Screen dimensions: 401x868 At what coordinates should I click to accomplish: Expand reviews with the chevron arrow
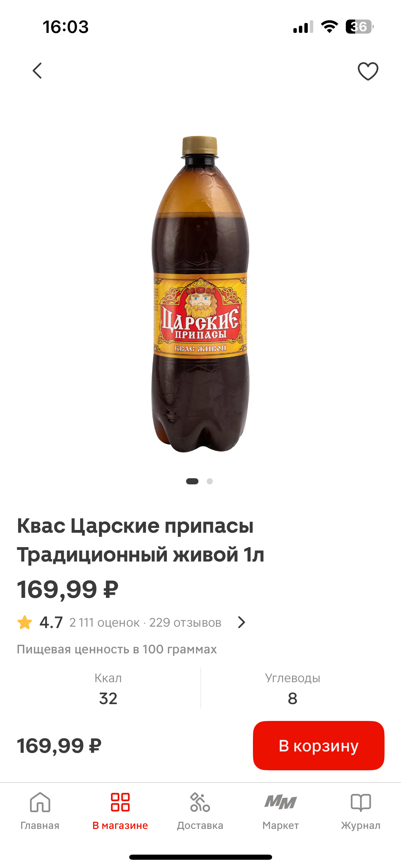tap(242, 622)
